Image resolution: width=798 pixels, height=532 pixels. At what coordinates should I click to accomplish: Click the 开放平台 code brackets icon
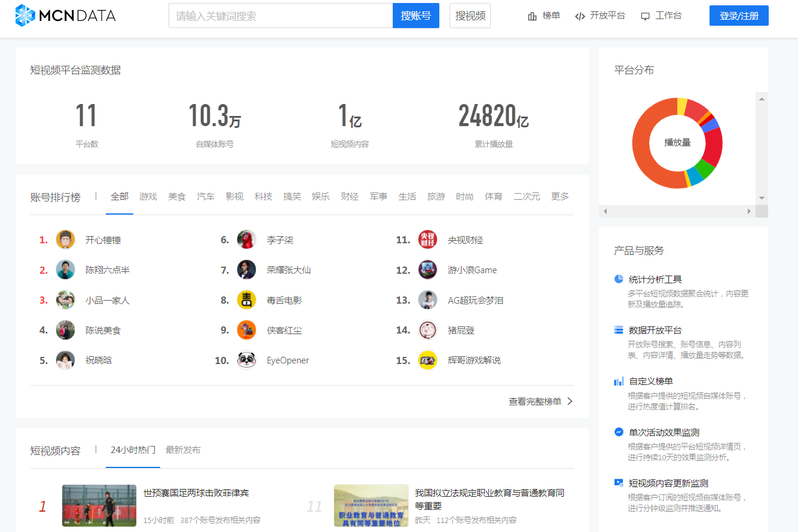point(580,16)
